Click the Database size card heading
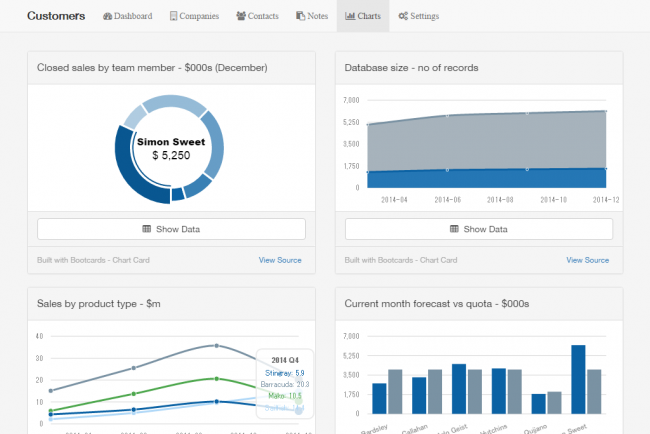The height and width of the screenshot is (434, 650). pyautogui.click(x=411, y=68)
